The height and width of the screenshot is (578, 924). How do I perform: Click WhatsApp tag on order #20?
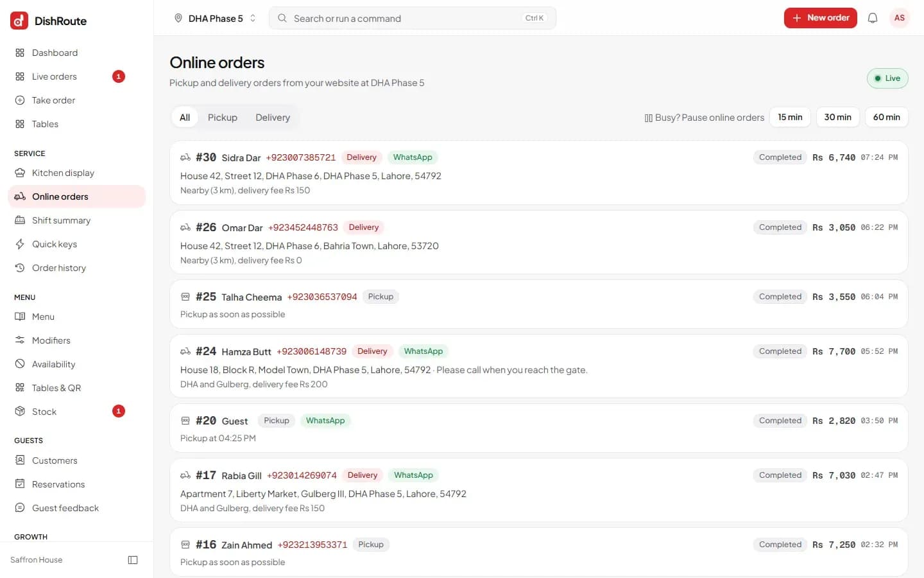point(325,421)
